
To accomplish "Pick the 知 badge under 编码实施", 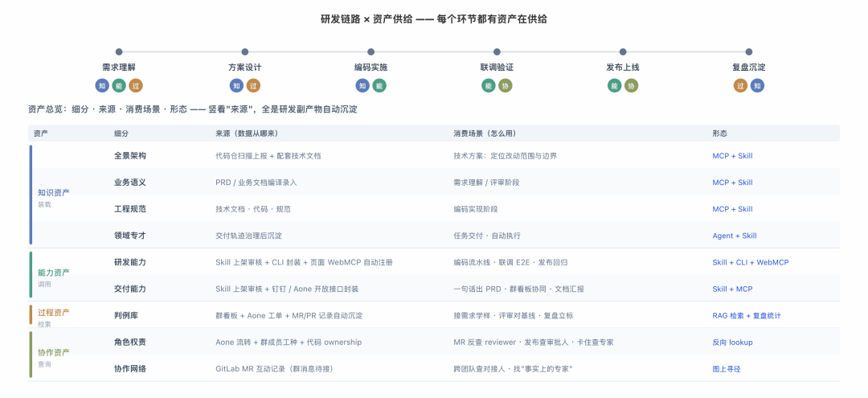I will pos(362,85).
